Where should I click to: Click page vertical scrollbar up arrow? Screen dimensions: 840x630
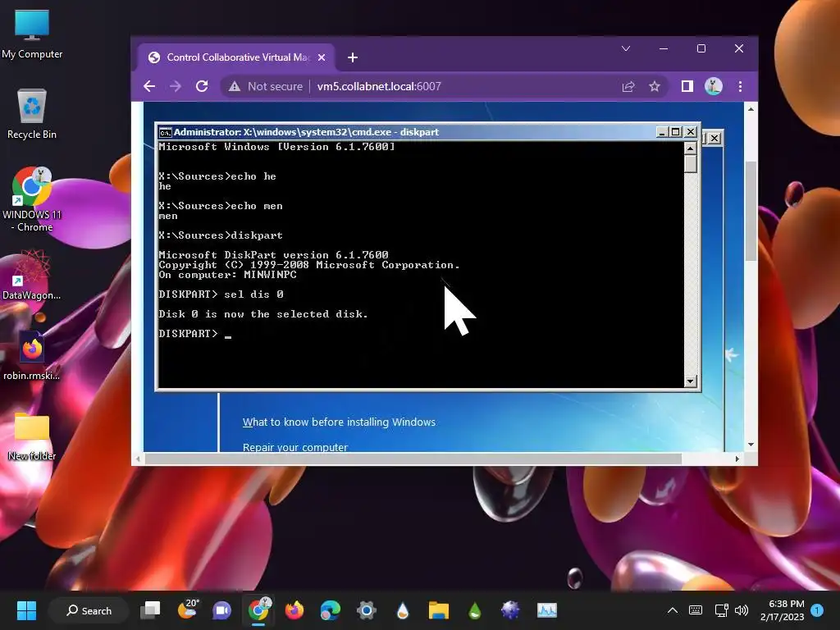(751, 109)
